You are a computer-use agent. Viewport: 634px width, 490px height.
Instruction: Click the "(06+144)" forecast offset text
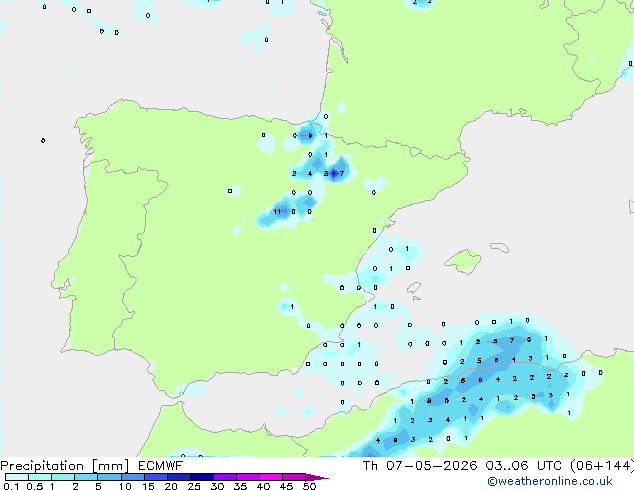(x=602, y=466)
